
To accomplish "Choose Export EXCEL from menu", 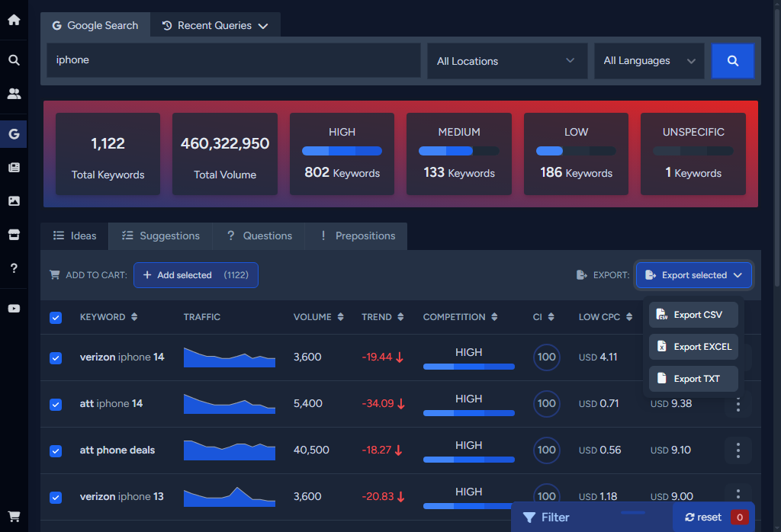I will pos(693,346).
